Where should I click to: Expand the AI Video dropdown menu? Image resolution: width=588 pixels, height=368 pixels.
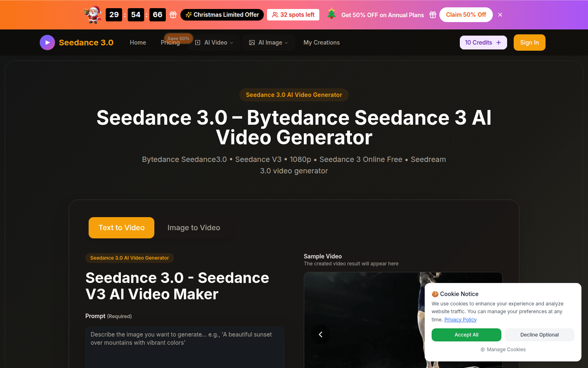pos(214,43)
